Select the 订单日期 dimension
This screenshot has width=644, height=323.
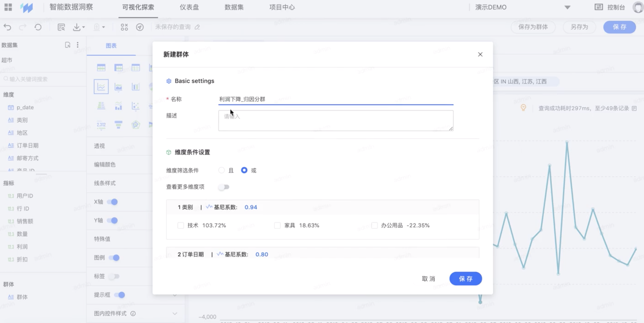pos(27,146)
